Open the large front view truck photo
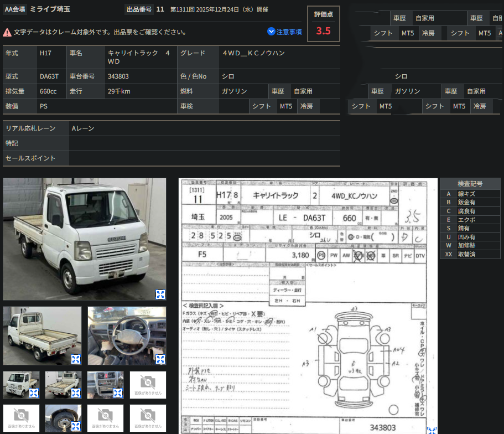Screen dimensions: 504x434 click(x=85, y=239)
